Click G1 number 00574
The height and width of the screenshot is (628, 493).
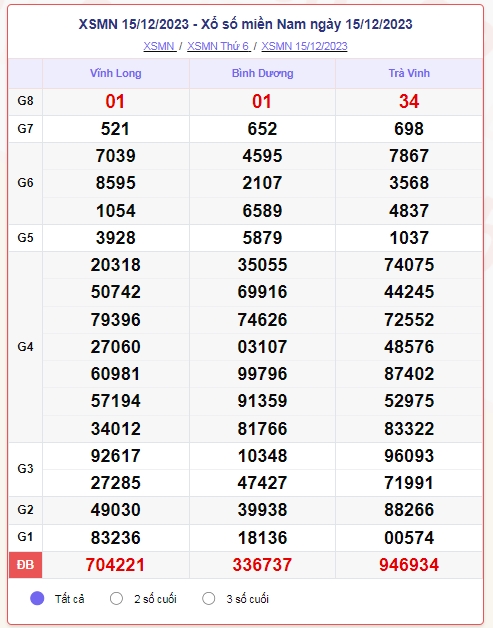tap(409, 537)
